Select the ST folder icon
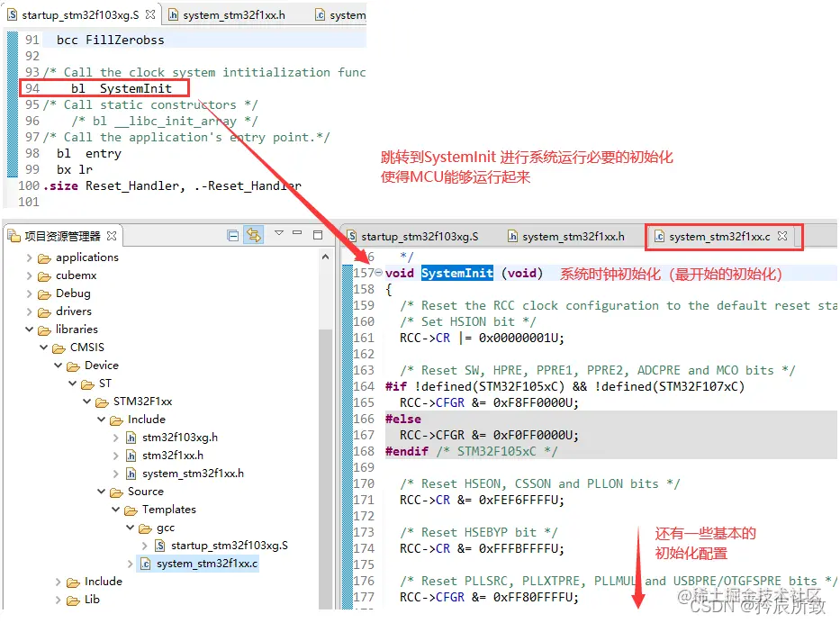 [88, 384]
